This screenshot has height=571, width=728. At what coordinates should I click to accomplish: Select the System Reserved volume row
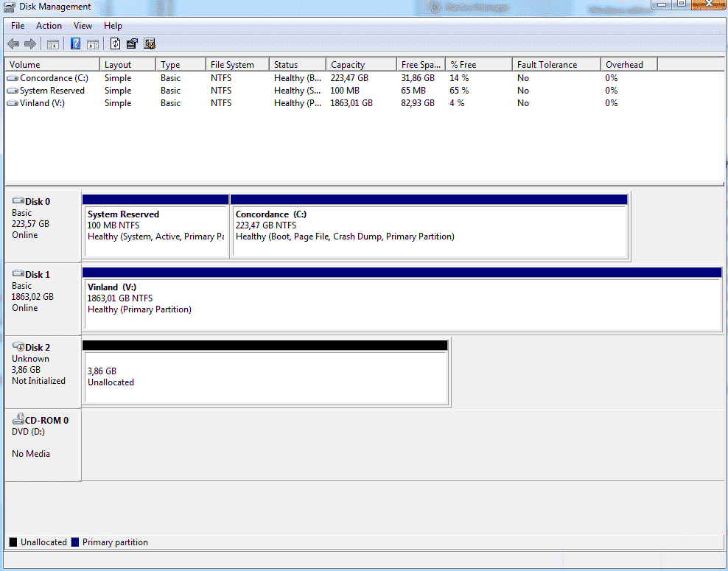pyautogui.click(x=365, y=91)
